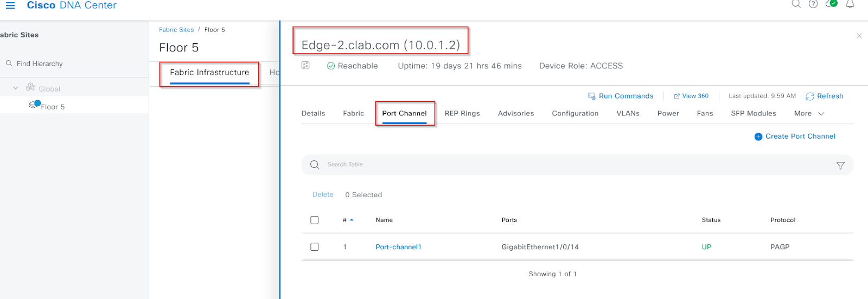Screen dimensions: 868x299
Task: Click the Protocol column header
Action: [783, 220]
